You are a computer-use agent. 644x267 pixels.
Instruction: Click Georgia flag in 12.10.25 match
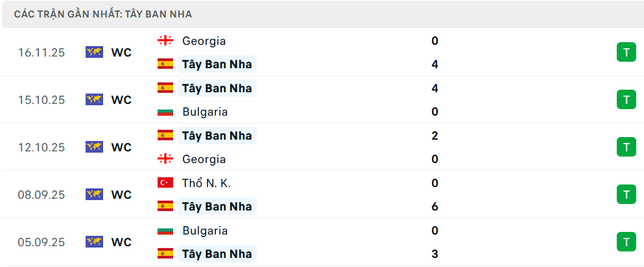click(x=165, y=159)
